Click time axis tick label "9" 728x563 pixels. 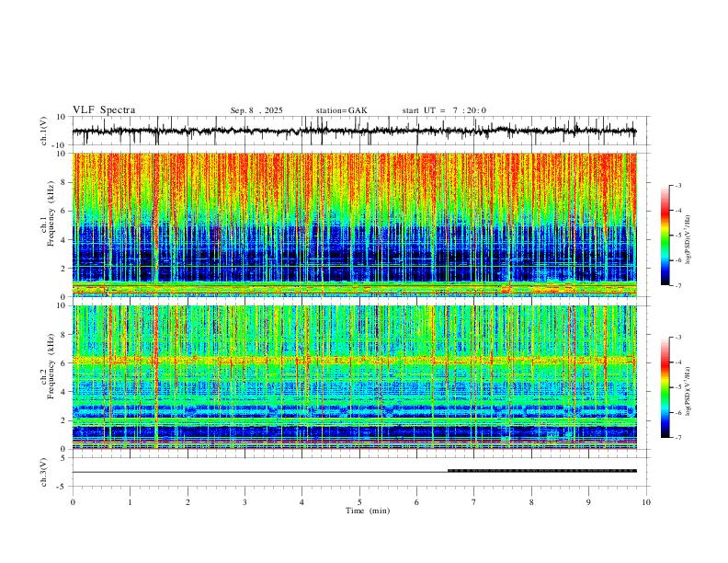pos(588,502)
